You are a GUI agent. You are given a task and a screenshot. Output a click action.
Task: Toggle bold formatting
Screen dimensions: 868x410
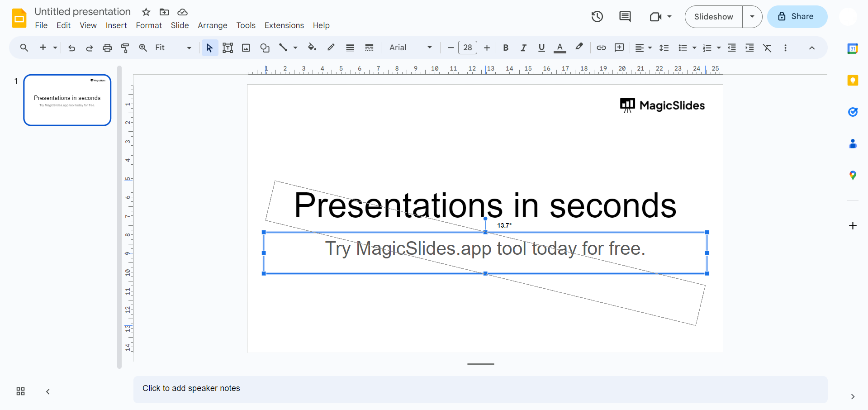tap(506, 48)
